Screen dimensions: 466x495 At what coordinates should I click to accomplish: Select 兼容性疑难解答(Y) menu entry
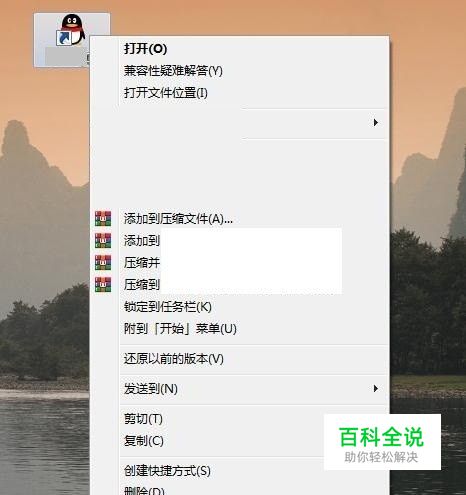(173, 71)
